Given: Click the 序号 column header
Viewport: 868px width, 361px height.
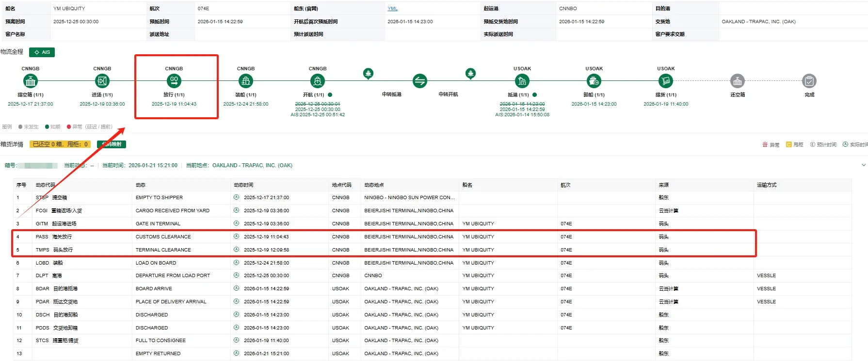Looking at the screenshot, I should pos(21,185).
